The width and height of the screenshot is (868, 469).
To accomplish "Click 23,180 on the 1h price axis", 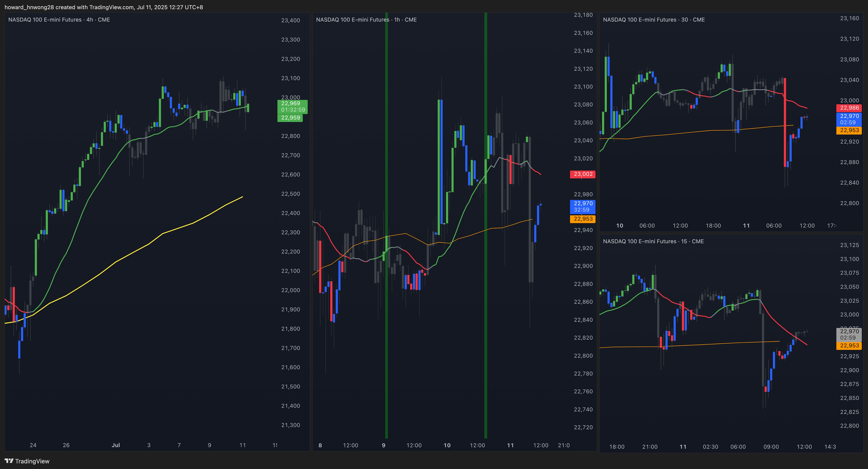I will pyautogui.click(x=583, y=15).
